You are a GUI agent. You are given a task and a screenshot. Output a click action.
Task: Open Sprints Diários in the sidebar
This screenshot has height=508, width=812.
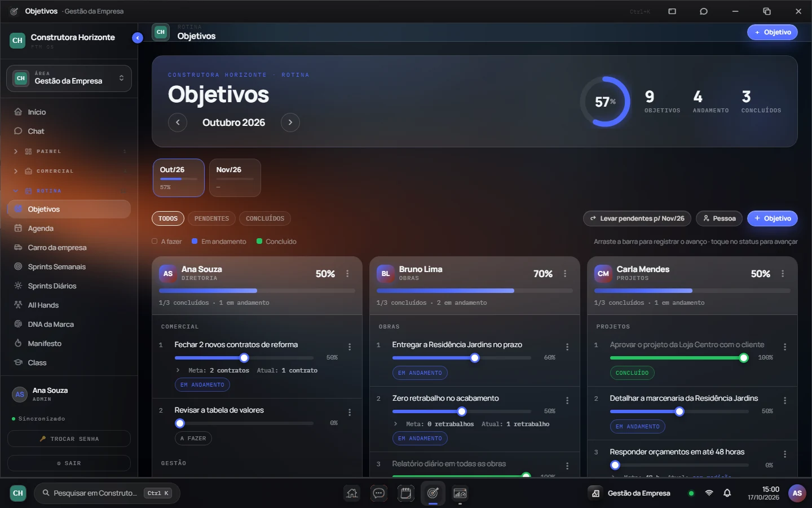(69, 286)
